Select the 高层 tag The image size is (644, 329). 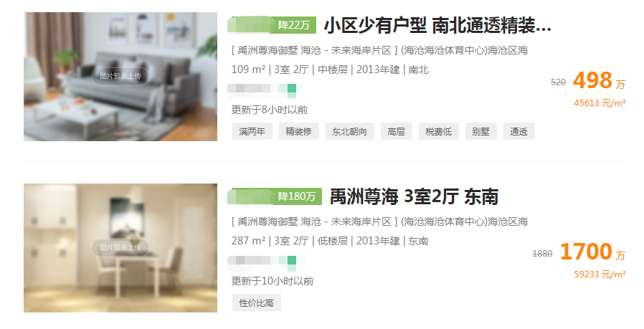click(x=397, y=131)
